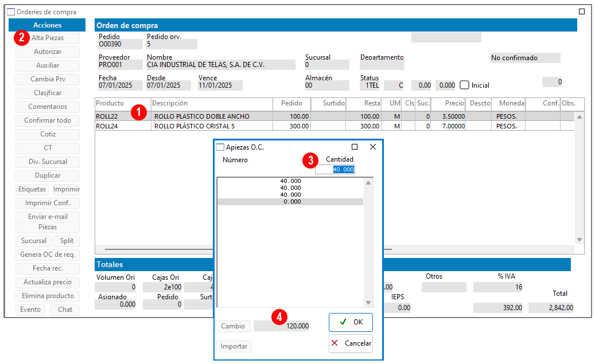
Task: Click the Imprimir Conf. button
Action: pos(48,203)
